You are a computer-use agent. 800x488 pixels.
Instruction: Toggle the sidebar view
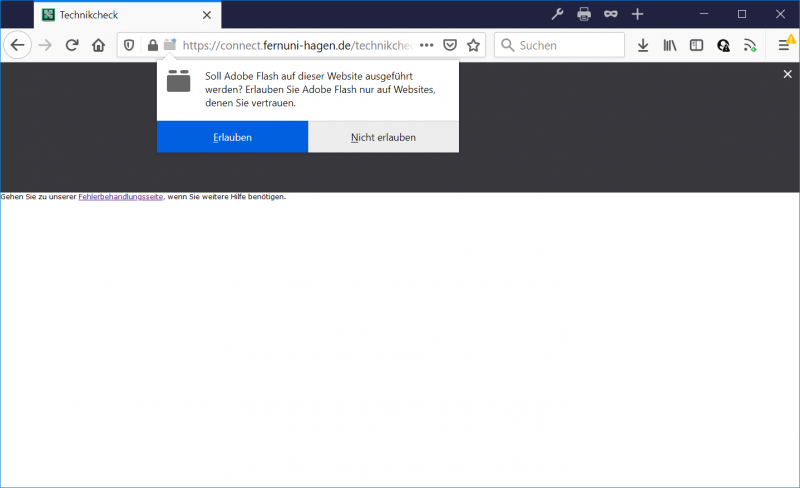[x=696, y=45]
